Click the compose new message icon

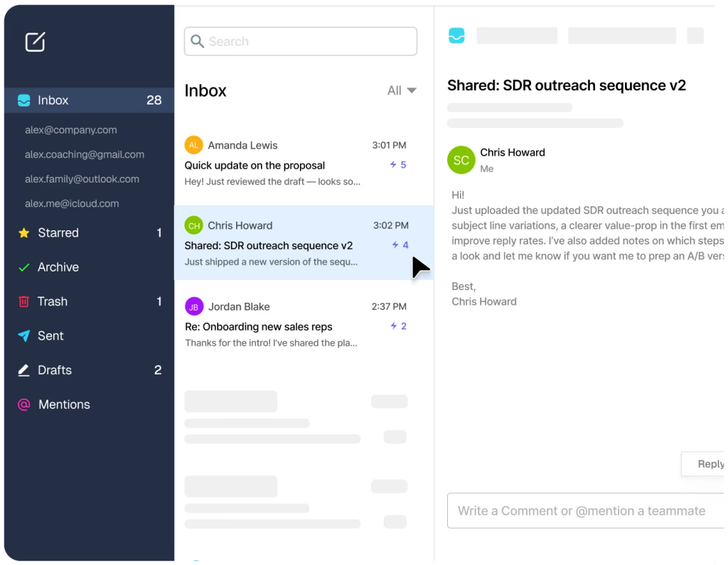[x=35, y=42]
